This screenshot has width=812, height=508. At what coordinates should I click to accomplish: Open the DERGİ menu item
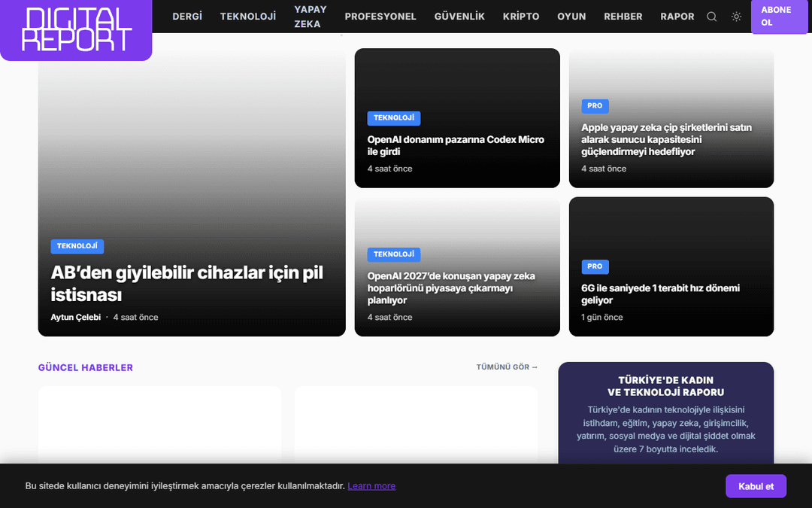click(187, 17)
